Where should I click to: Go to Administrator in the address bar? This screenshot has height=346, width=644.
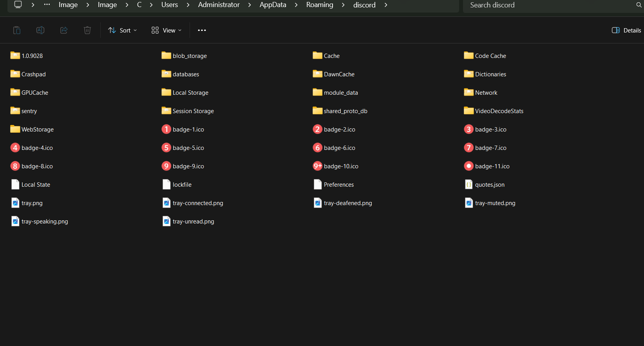point(219,5)
